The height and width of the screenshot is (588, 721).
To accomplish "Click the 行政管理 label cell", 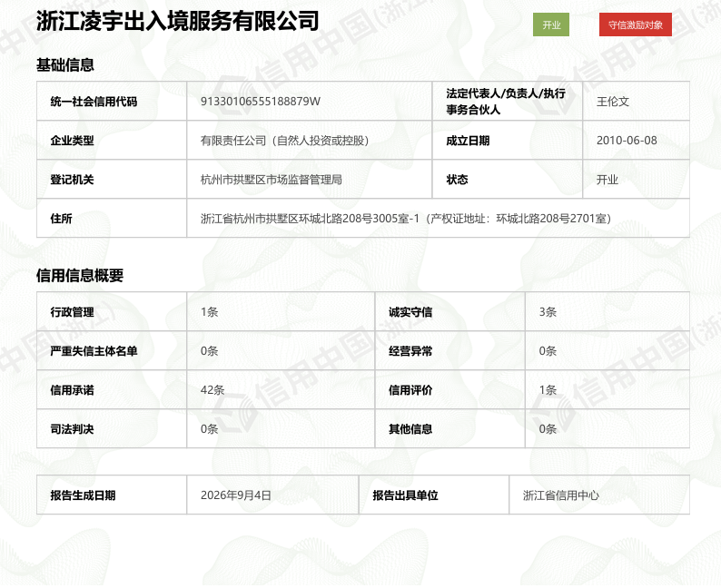I will coord(112,311).
